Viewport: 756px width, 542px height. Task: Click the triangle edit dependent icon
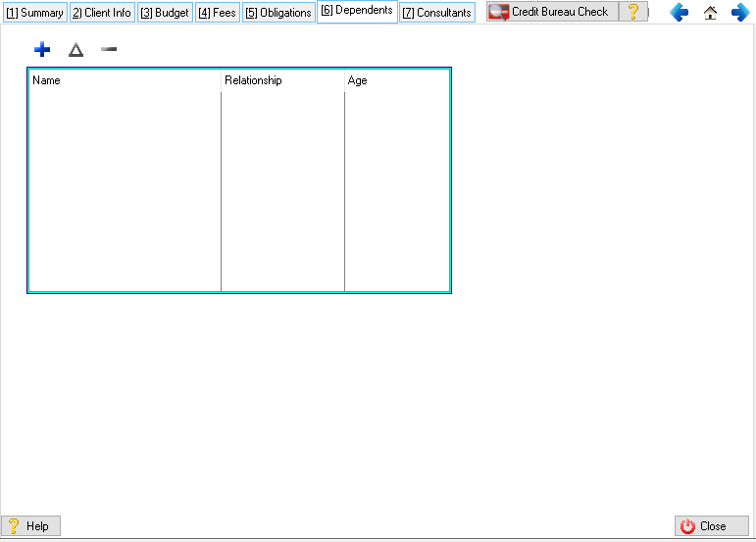(76, 50)
